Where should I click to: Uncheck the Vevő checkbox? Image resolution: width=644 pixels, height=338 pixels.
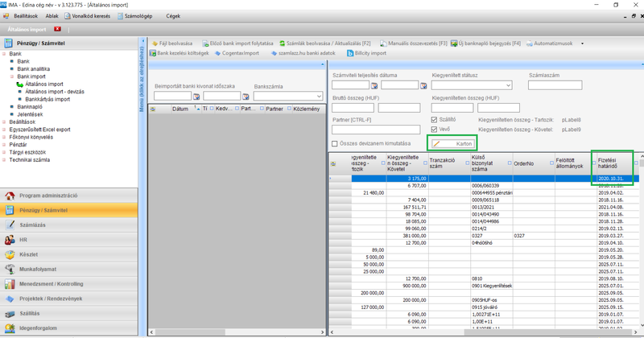tap(436, 129)
